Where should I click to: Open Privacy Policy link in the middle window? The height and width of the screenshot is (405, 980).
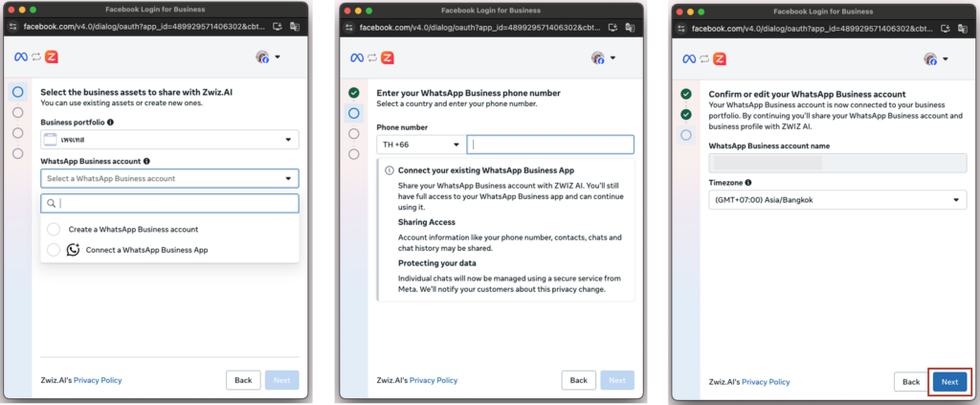(434, 380)
